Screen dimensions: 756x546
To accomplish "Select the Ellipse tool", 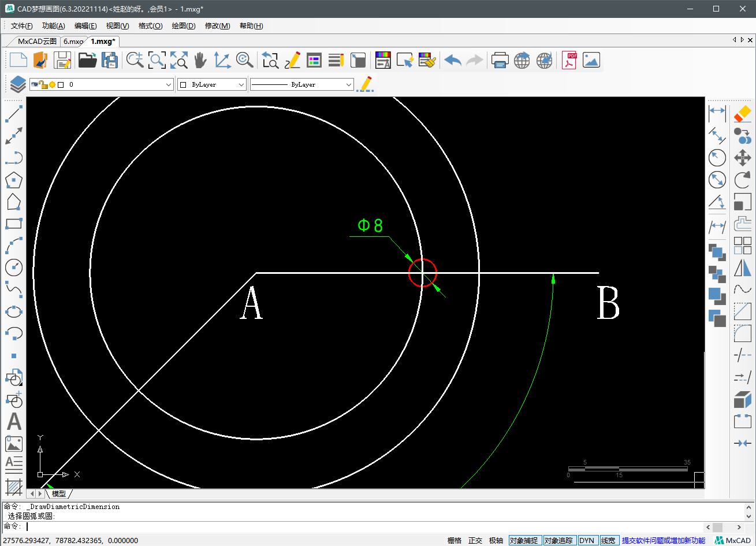I will tap(14, 311).
